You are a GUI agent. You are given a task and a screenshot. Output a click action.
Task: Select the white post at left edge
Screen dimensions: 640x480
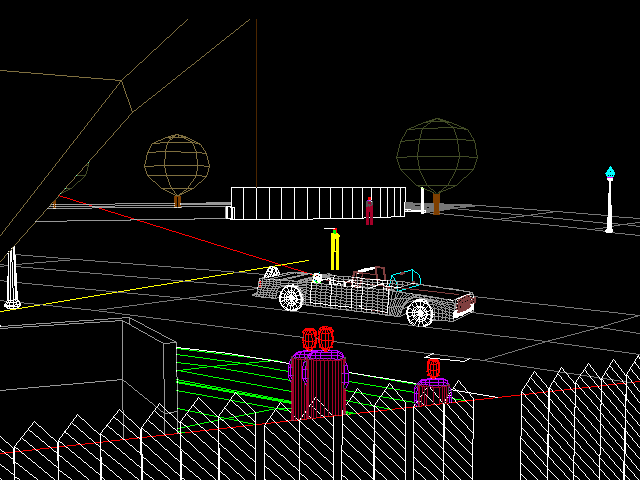[x=12, y=279]
